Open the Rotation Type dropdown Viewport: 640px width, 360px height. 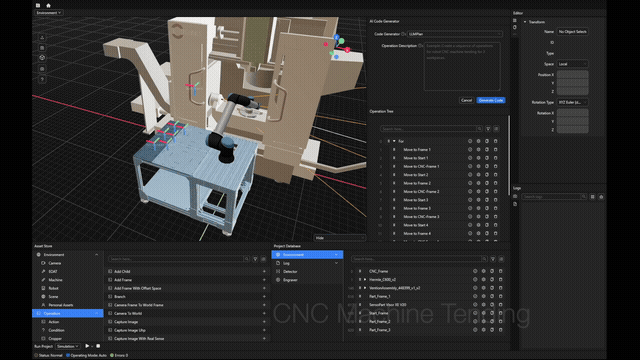point(573,102)
